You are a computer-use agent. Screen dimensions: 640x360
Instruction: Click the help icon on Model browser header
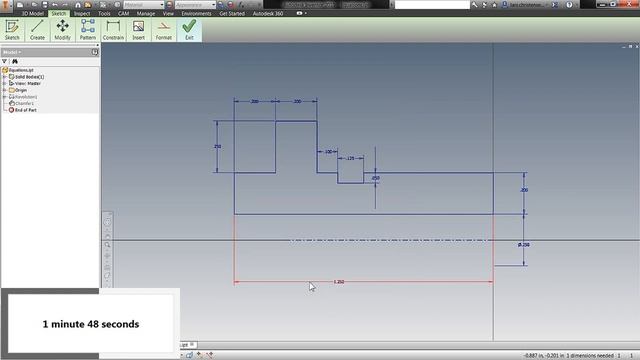pos(95,52)
